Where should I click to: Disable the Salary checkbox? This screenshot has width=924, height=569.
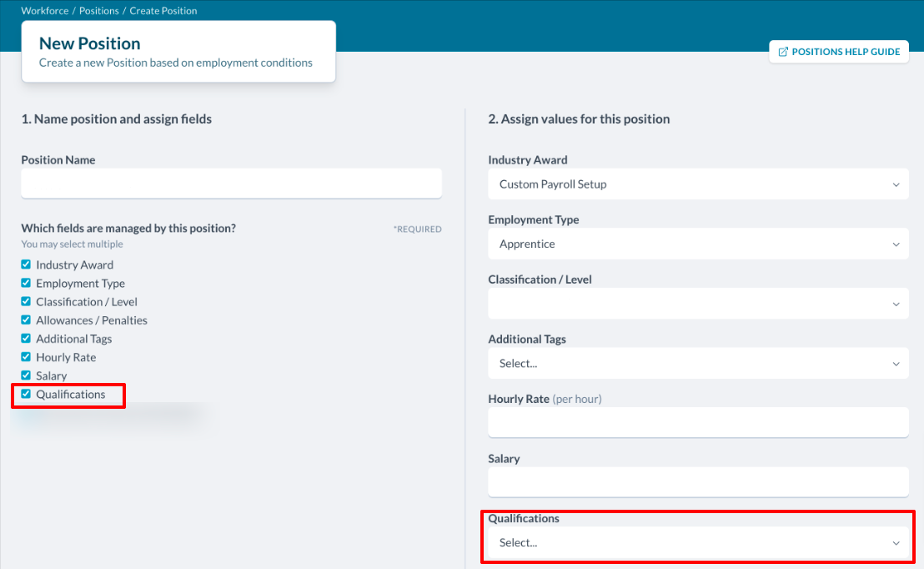click(26, 375)
